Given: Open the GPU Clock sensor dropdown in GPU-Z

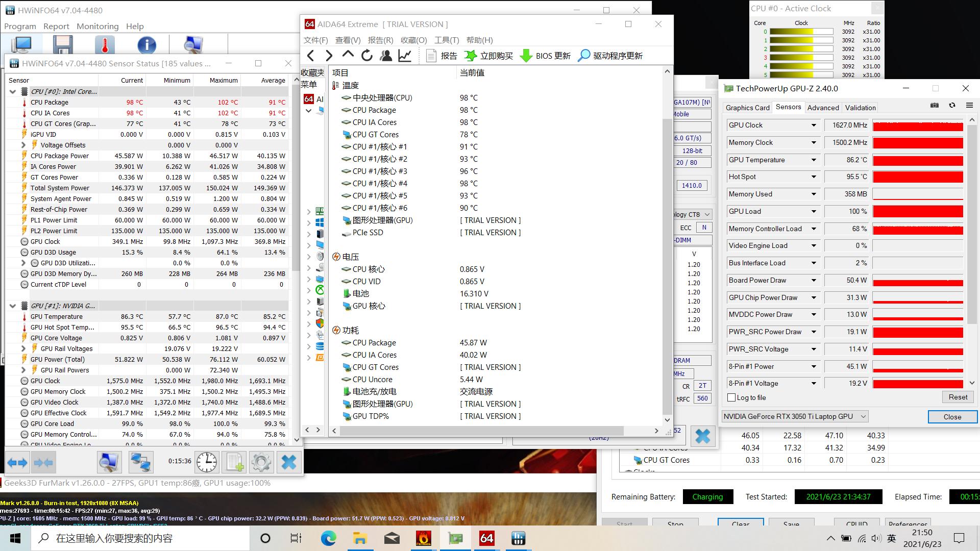Looking at the screenshot, I should [815, 125].
